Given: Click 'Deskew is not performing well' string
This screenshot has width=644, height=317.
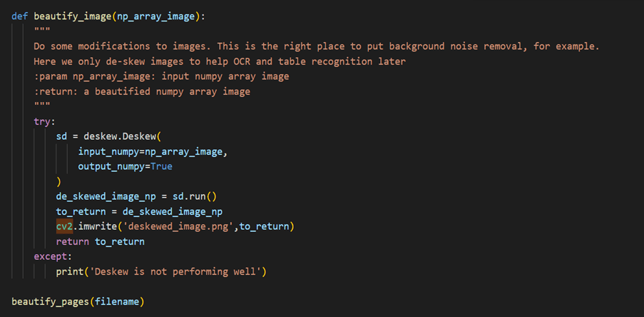Looking at the screenshot, I should click(x=173, y=272).
